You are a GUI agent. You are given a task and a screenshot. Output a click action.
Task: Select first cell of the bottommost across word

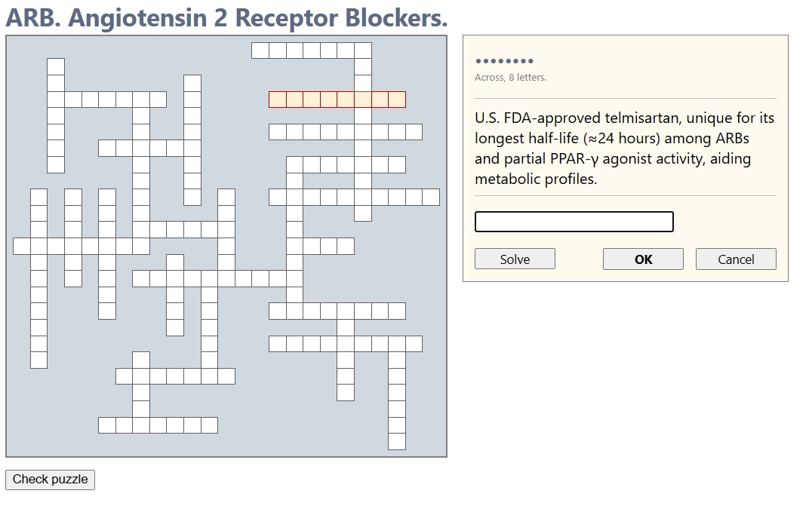click(107, 425)
